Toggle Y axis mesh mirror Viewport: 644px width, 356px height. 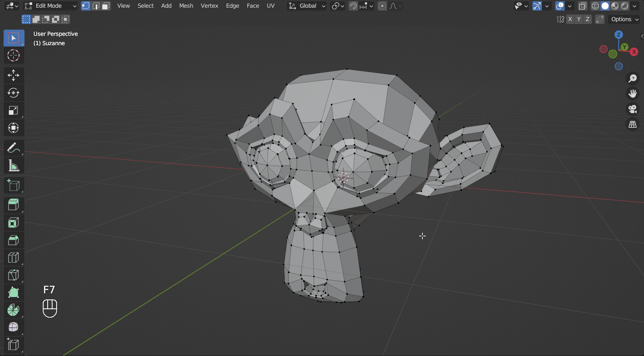click(x=579, y=19)
